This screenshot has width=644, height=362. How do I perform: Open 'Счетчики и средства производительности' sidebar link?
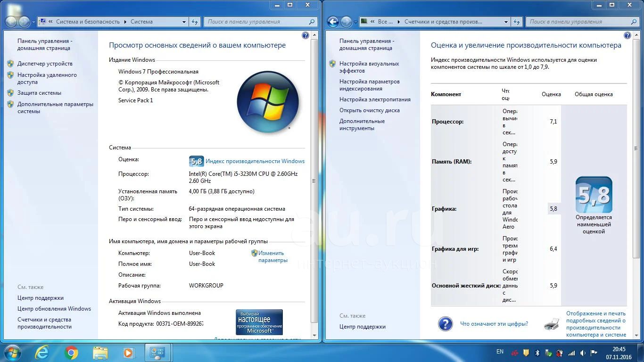point(44,323)
